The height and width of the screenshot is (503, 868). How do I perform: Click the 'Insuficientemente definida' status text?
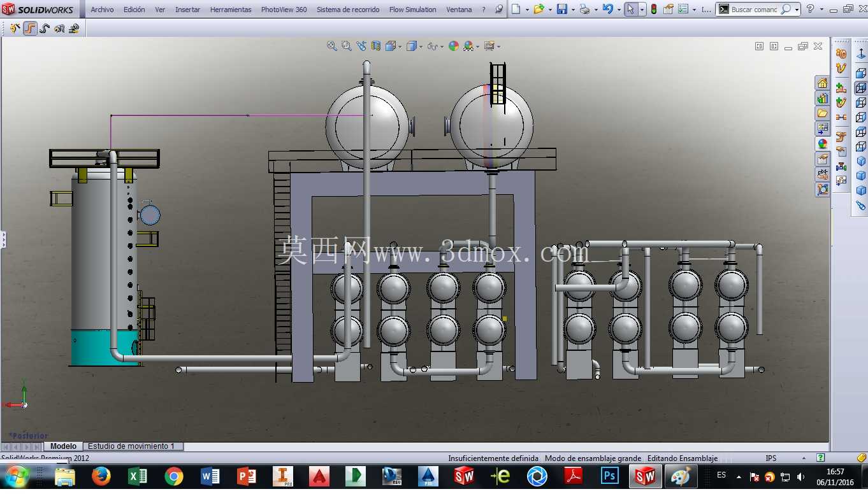click(493, 458)
